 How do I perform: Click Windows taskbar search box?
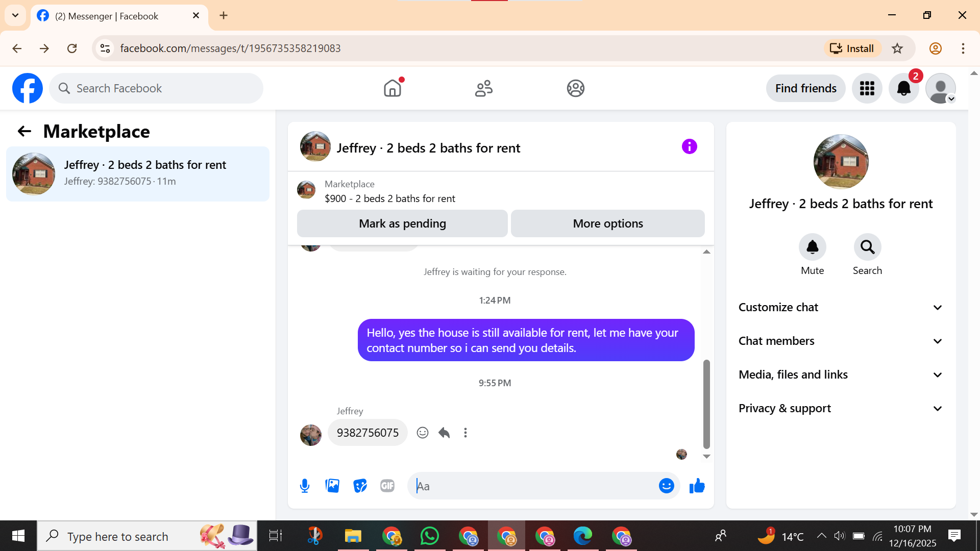click(x=147, y=536)
